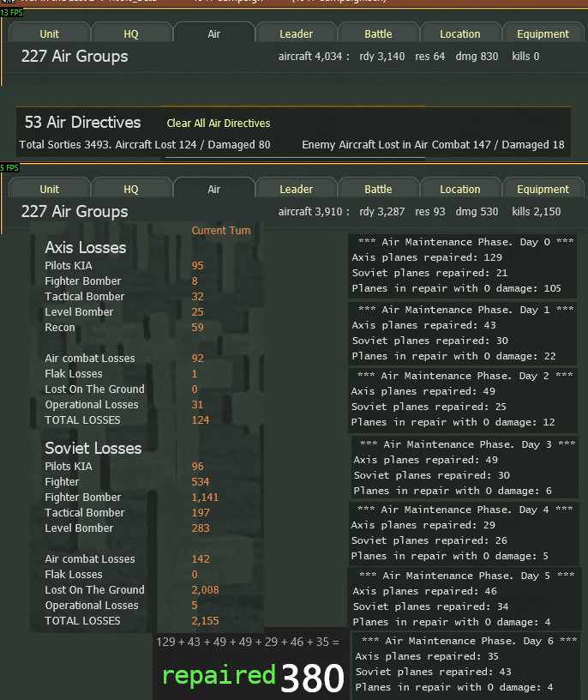
Task: Click the kills 0 value
Action: tap(525, 57)
